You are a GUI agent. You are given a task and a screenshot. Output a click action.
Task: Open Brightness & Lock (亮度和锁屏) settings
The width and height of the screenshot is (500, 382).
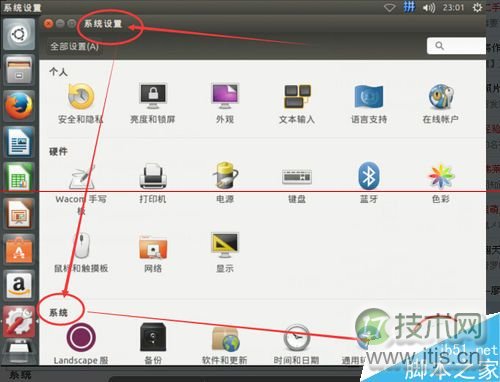coord(153,103)
